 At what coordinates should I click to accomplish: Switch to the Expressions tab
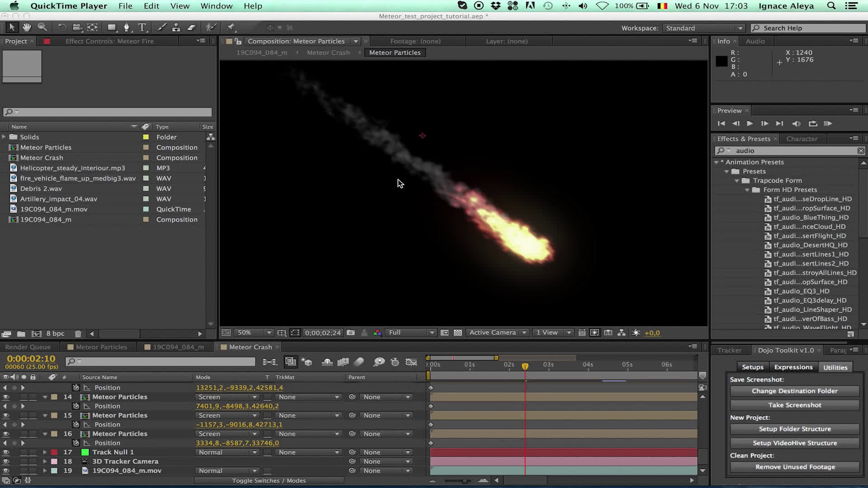tap(793, 367)
